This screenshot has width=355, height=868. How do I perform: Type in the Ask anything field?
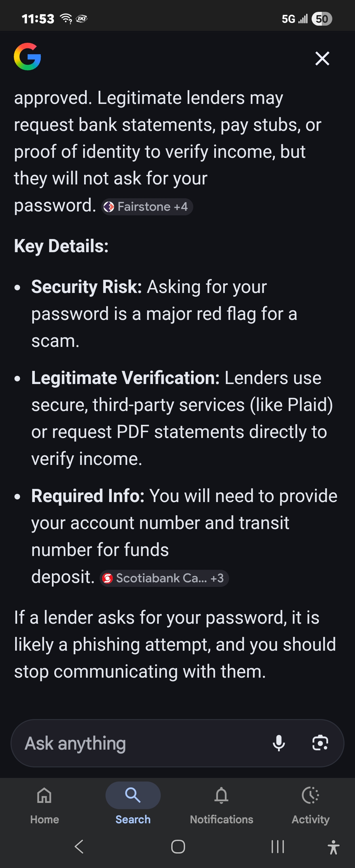(x=135, y=743)
